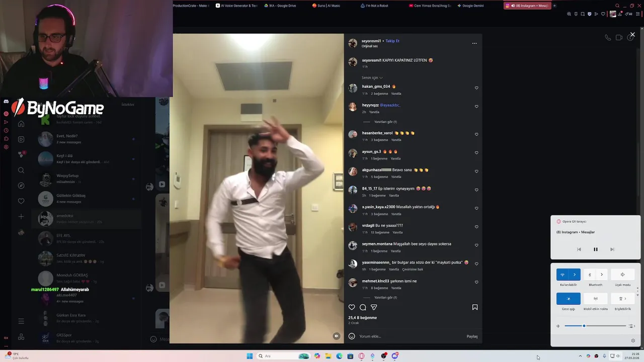Screen dimensions: 644x362
Task: Click Paylaş to post the comment
Action: (472, 336)
